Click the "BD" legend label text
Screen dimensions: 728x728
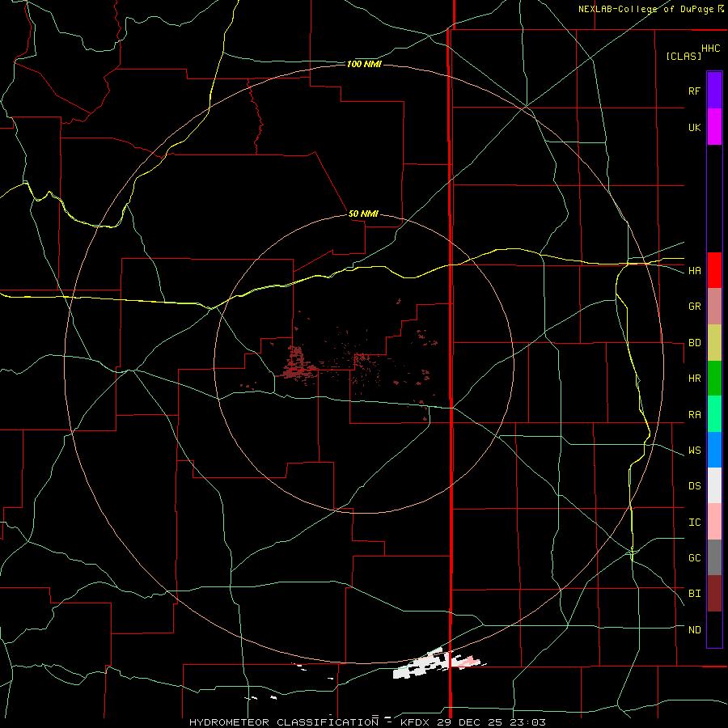pos(695,343)
